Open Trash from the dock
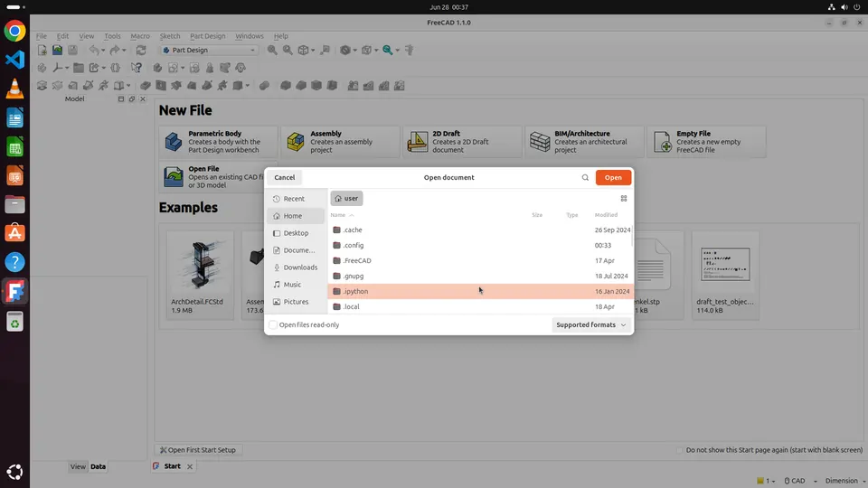The image size is (868, 488). 15,322
